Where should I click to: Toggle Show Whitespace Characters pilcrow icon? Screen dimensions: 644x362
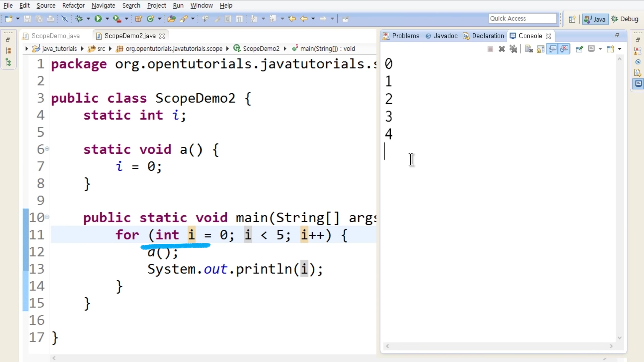239,19
